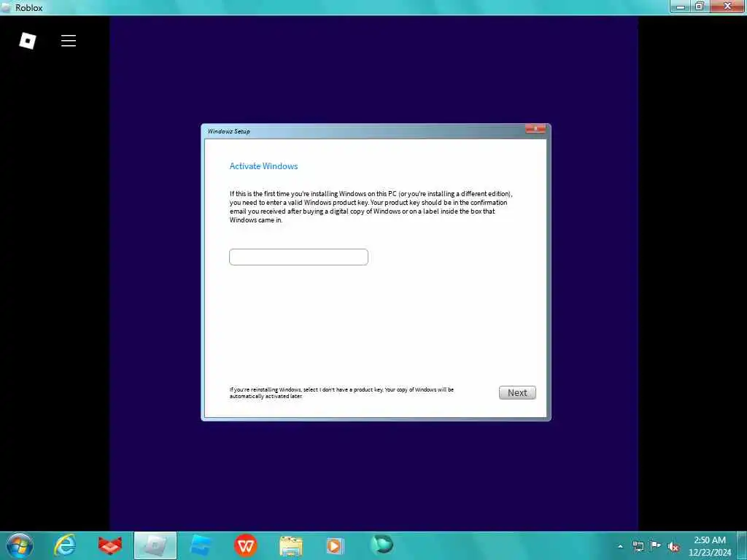The height and width of the screenshot is (560, 747).
Task: Click the Windows Setup title text
Action: [x=228, y=131]
